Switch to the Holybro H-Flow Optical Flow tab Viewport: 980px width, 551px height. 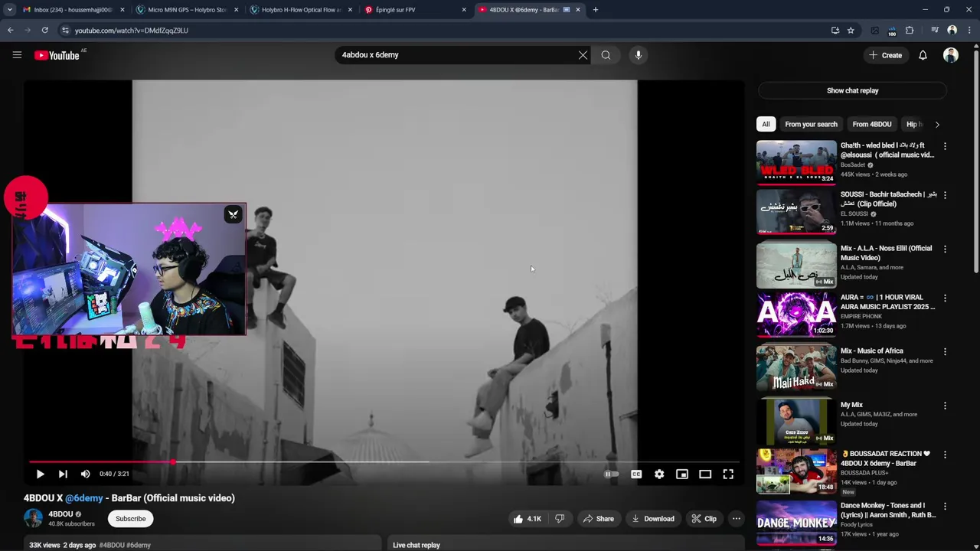pos(300,10)
